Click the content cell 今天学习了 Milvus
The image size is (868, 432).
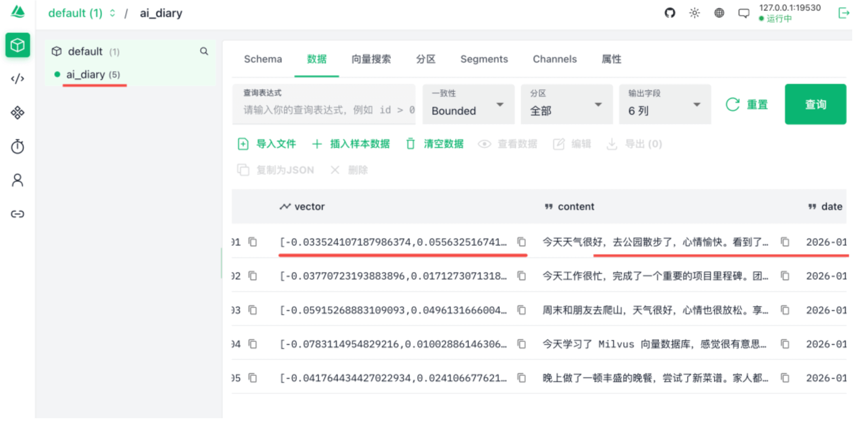pos(655,344)
